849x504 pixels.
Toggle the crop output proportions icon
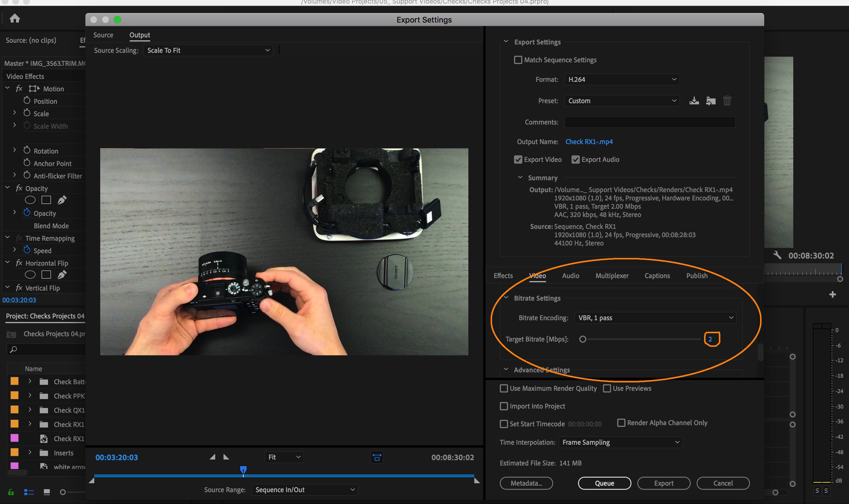tap(376, 457)
